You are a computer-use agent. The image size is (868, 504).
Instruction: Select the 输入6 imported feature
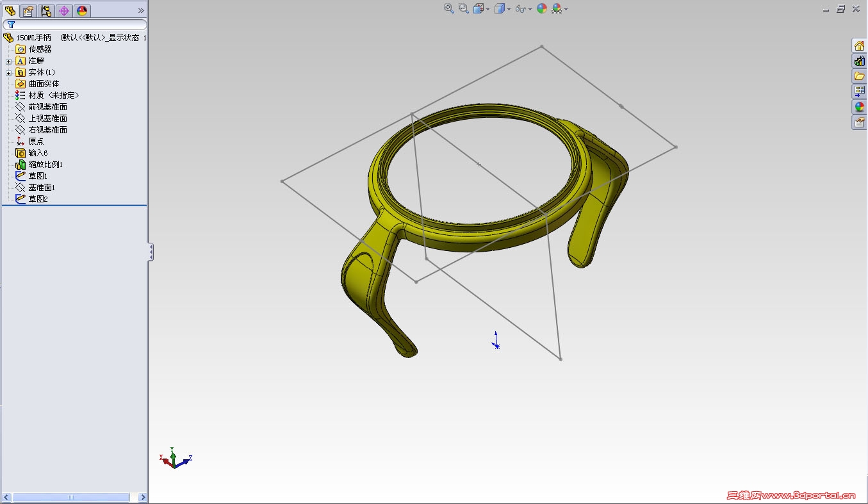tap(38, 153)
